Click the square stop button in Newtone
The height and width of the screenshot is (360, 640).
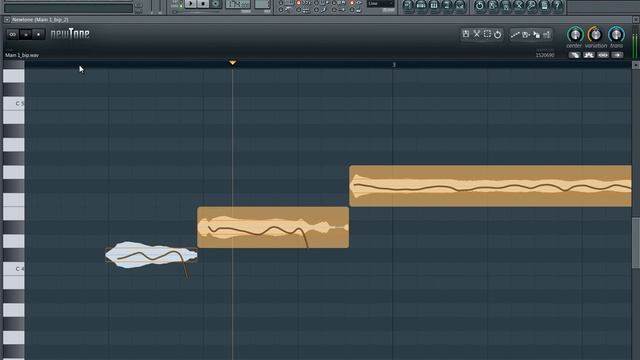[x=26, y=35]
